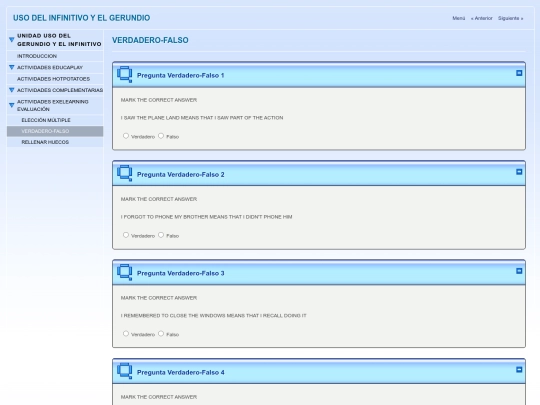The image size is (540, 405).
Task: Select Verdadero for question 1
Action: tap(126, 136)
